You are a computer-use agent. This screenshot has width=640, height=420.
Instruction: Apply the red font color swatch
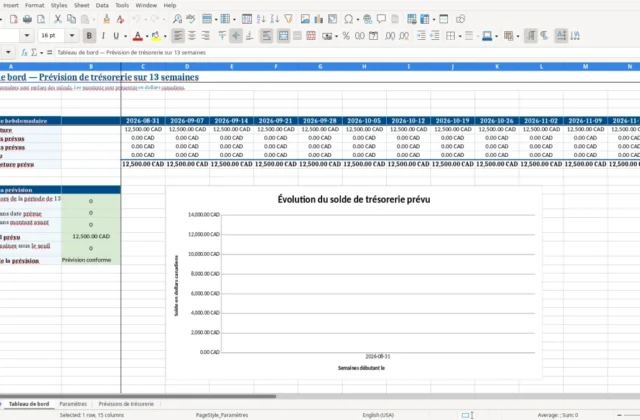(x=138, y=36)
